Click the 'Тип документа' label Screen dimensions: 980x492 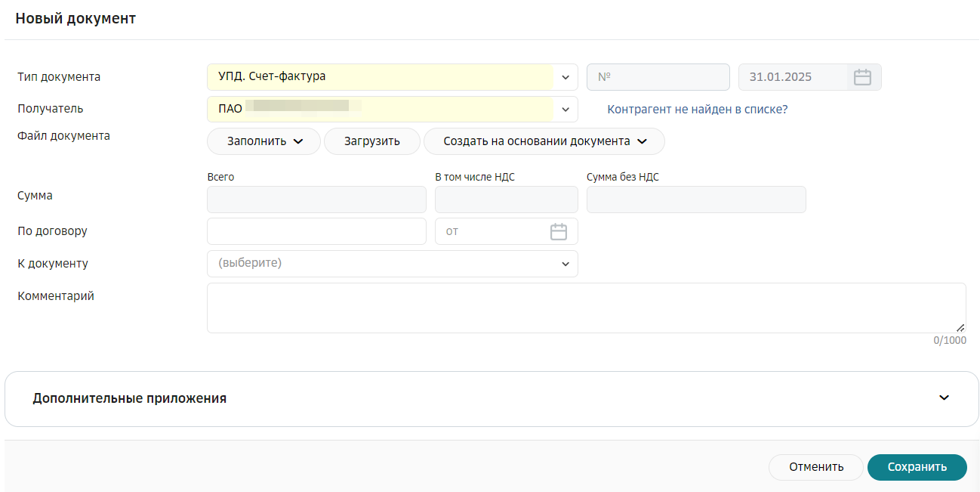pyautogui.click(x=59, y=77)
